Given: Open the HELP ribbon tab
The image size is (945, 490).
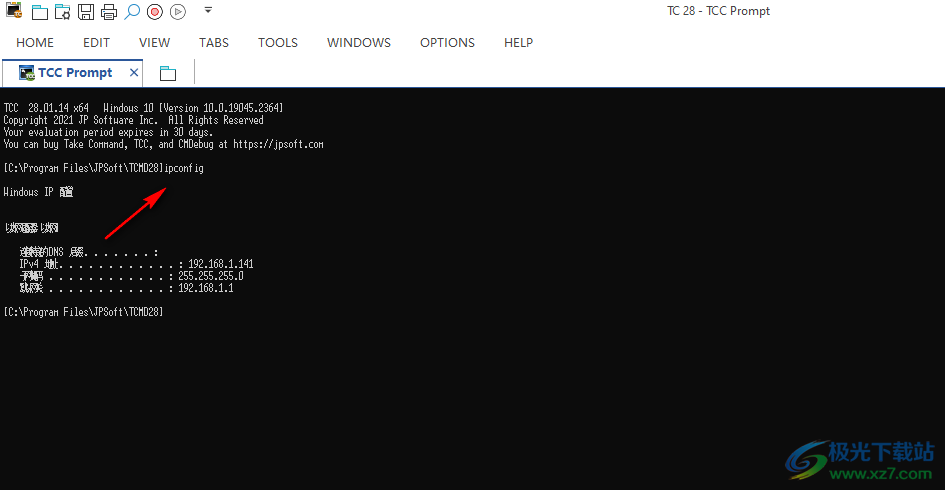Looking at the screenshot, I should click(518, 43).
